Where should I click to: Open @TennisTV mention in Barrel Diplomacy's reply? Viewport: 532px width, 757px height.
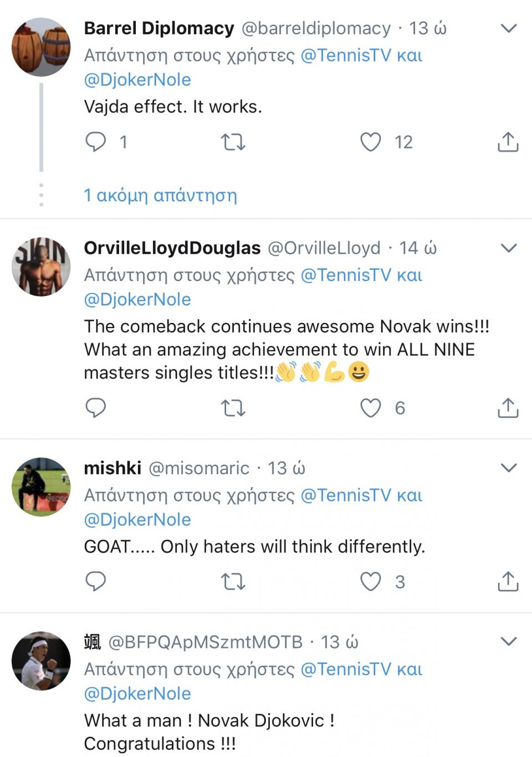point(345,55)
